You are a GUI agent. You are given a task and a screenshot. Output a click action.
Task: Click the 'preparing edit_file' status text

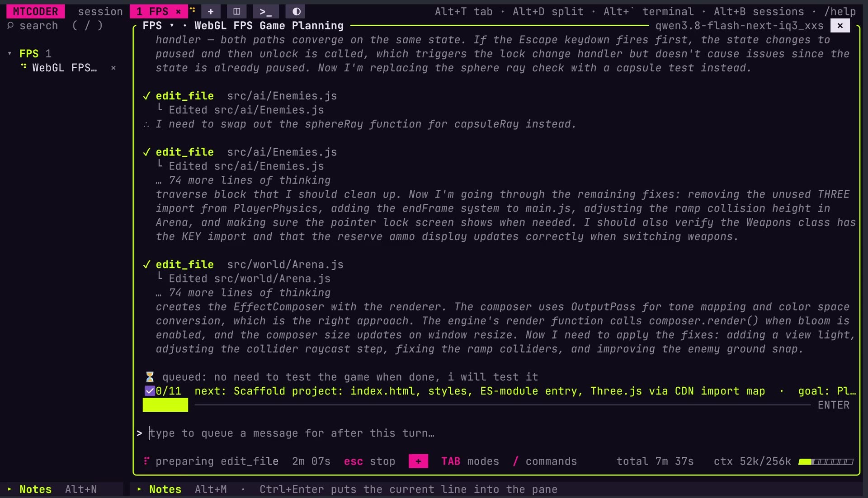tap(217, 461)
